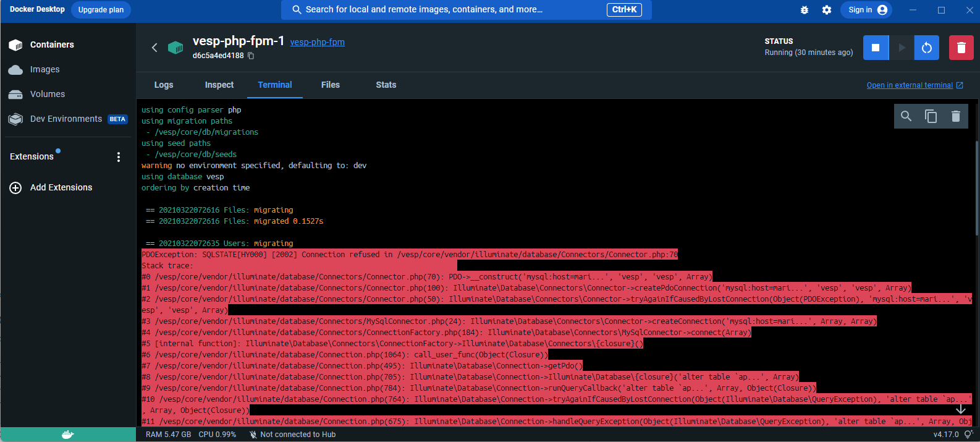
Task: Click the 'Stack trace:' line
Action: [x=166, y=266]
